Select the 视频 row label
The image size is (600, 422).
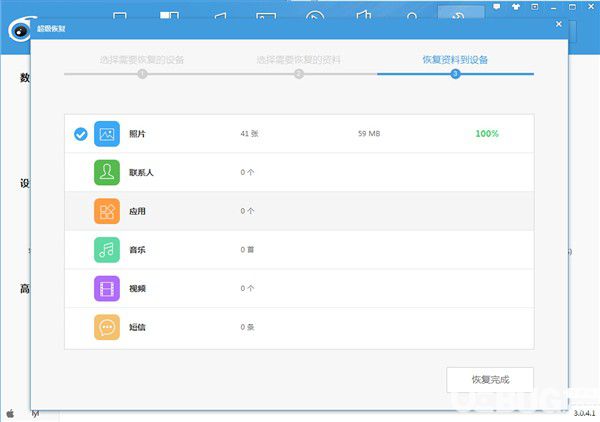pos(137,288)
